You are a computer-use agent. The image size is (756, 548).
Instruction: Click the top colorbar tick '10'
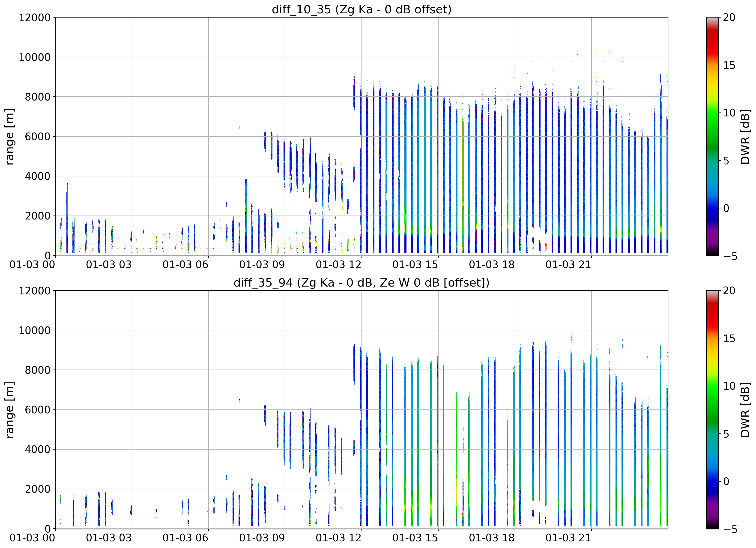click(729, 113)
